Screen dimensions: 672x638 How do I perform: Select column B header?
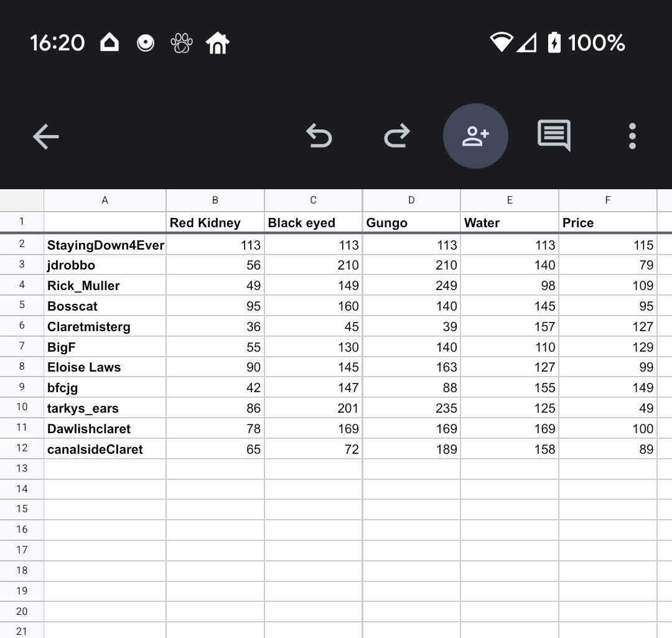coord(215,200)
